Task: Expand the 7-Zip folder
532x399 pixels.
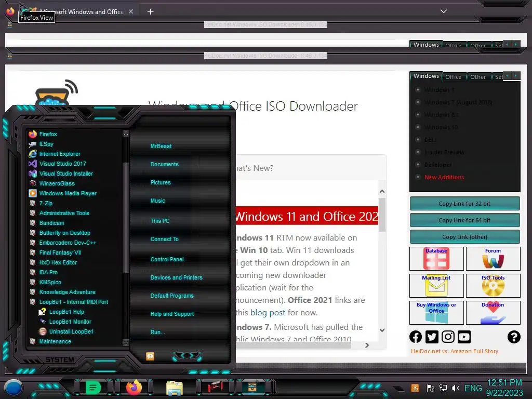Action: (x=41, y=203)
